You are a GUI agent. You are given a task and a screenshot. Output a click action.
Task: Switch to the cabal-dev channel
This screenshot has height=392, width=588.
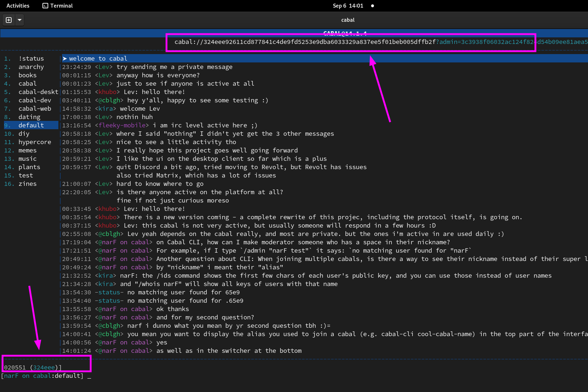[x=31, y=100]
